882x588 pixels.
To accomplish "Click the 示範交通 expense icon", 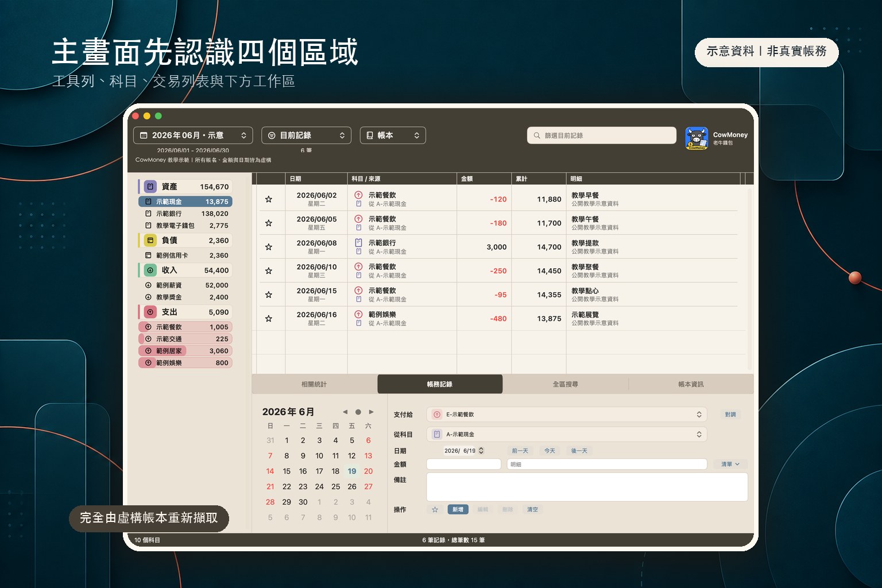I will click(148, 339).
